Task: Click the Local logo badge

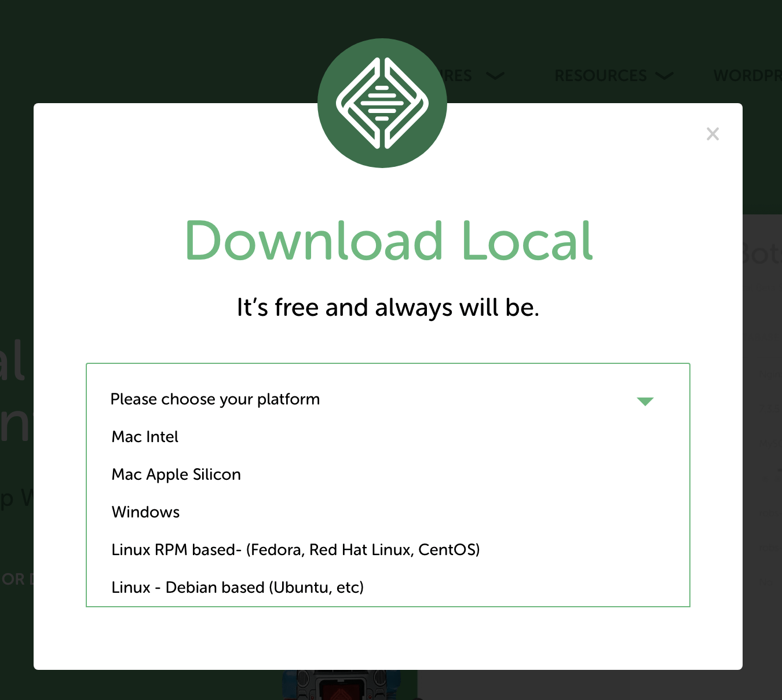Action: (x=382, y=103)
